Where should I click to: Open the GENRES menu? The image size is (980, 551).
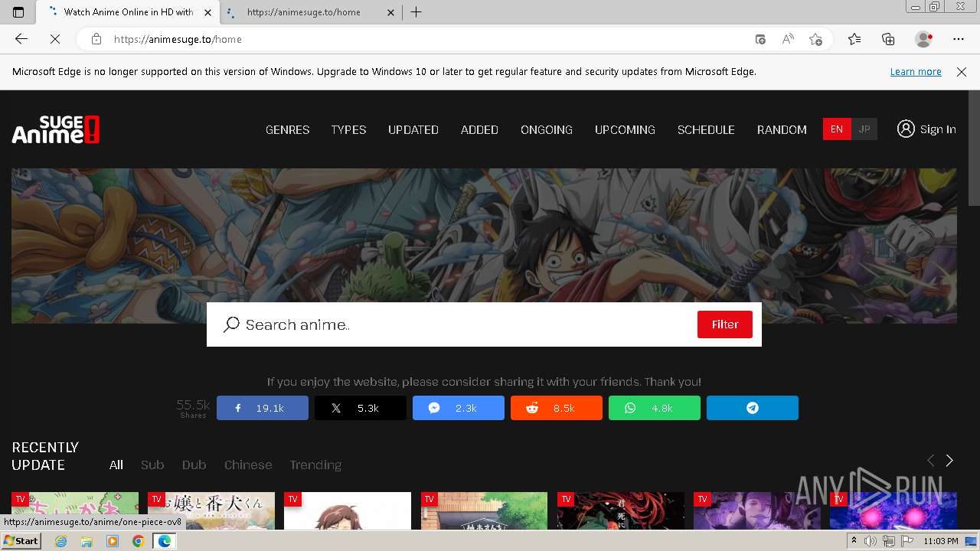[x=287, y=130]
